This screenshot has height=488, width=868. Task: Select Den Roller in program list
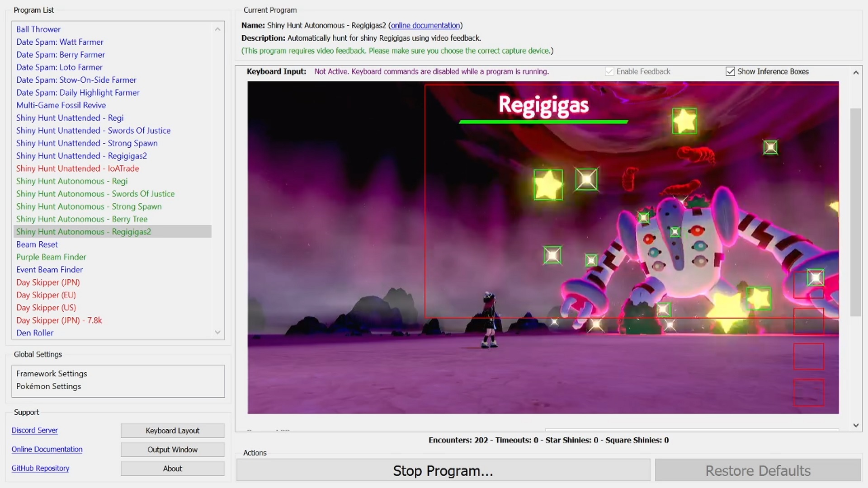tap(35, 333)
